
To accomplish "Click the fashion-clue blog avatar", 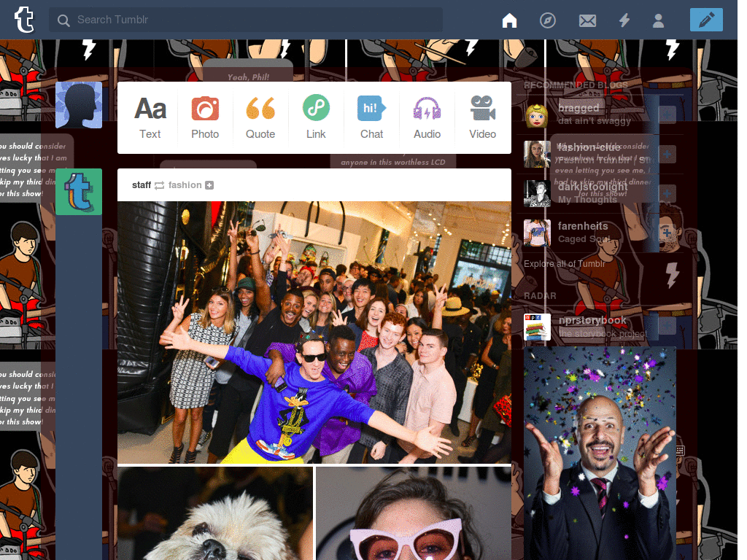I will click(537, 155).
